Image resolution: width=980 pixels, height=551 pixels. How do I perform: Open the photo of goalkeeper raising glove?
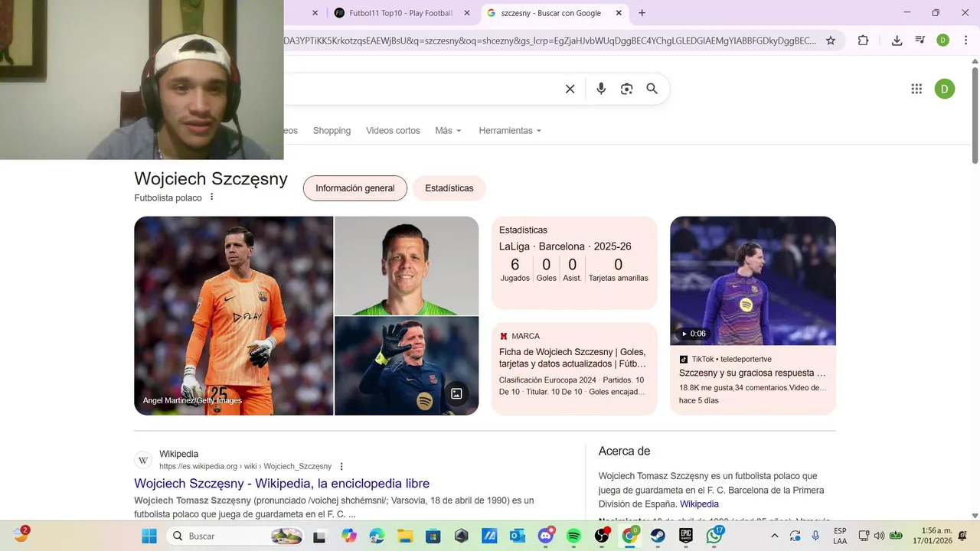point(407,366)
